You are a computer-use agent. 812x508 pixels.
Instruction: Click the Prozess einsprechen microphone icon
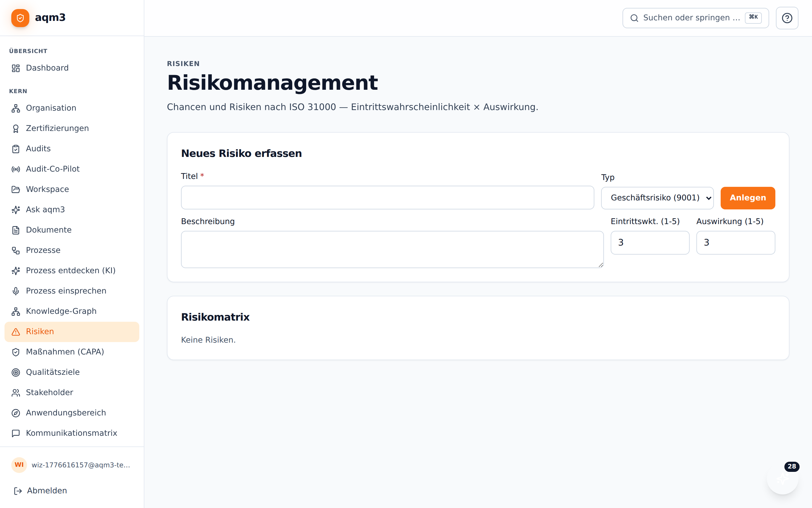tap(16, 291)
